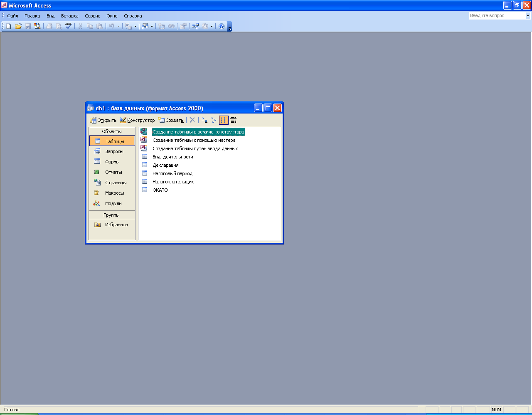The image size is (532, 415).
Task: Select 'Создание таблицы с помощью мастера'
Action: 194,140
